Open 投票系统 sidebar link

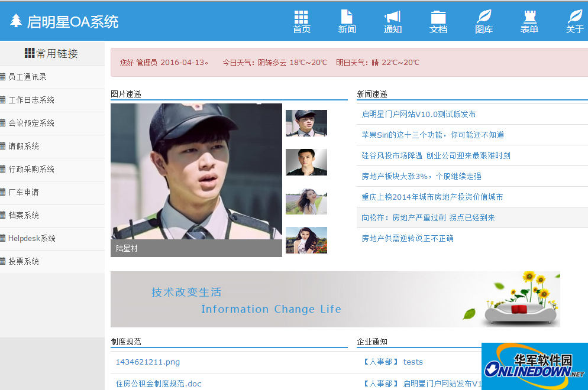24,261
